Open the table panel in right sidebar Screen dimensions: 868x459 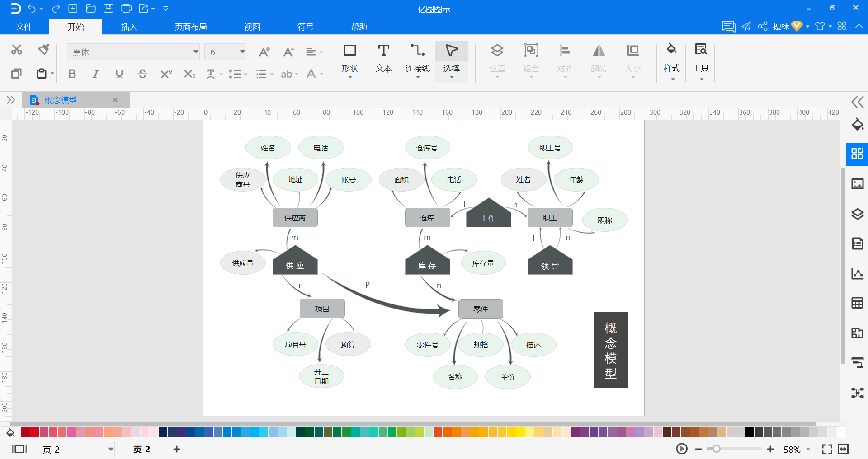pos(858,303)
